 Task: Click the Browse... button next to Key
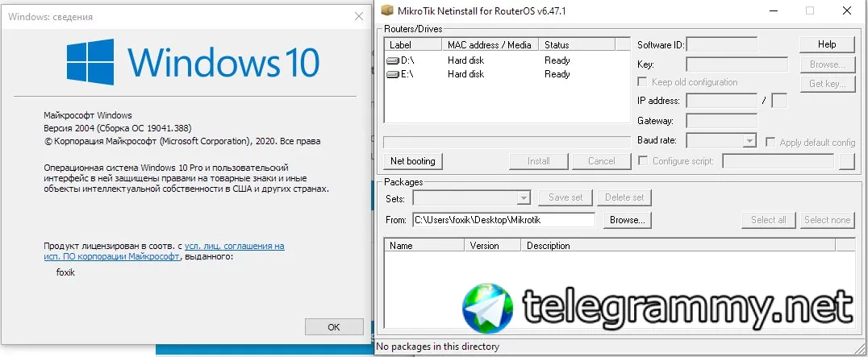[827, 64]
